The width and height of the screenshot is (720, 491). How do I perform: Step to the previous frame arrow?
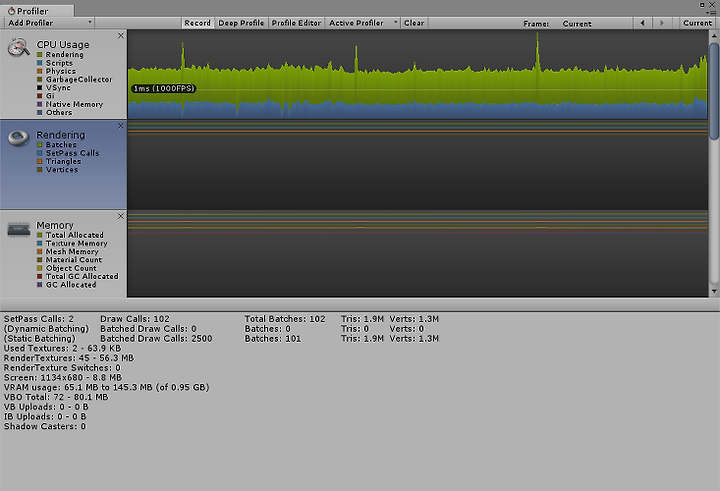click(x=642, y=23)
